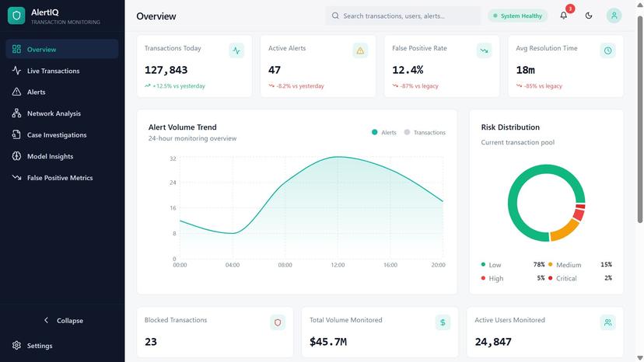Click the Transactions Today activity pulse icon
Viewport: 644px width, 362px height.
point(236,50)
